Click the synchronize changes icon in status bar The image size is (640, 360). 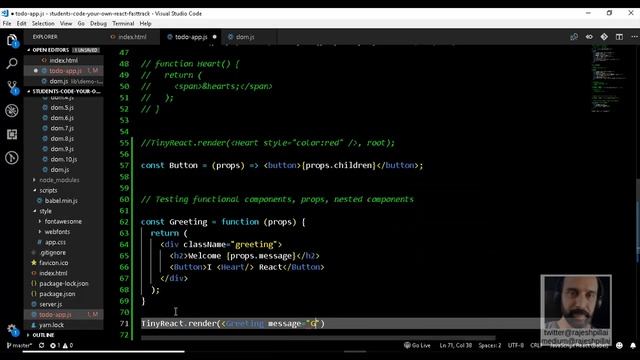coord(41,345)
